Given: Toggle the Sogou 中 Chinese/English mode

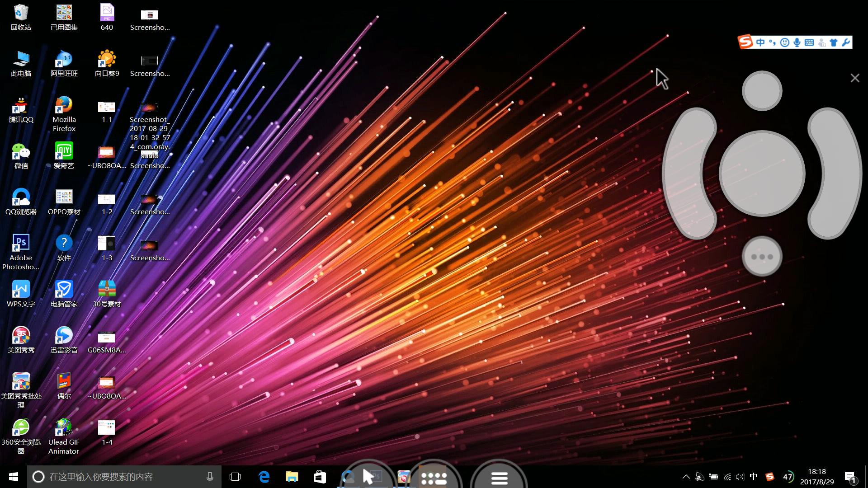Looking at the screenshot, I should tap(760, 42).
